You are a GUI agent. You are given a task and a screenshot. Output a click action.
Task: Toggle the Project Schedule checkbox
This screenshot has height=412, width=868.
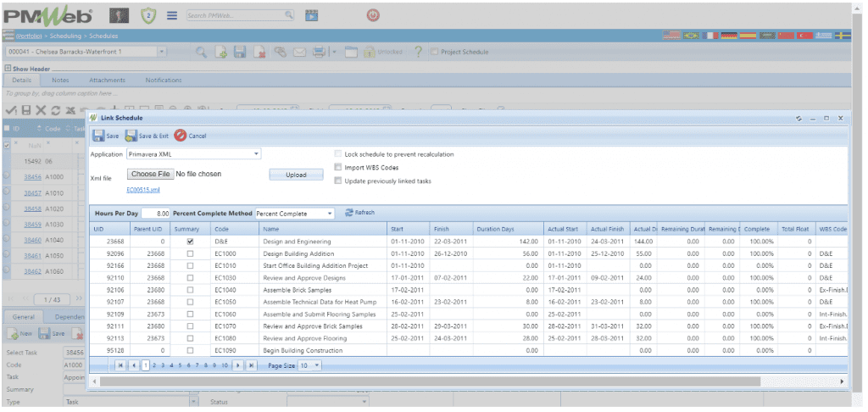tap(435, 52)
